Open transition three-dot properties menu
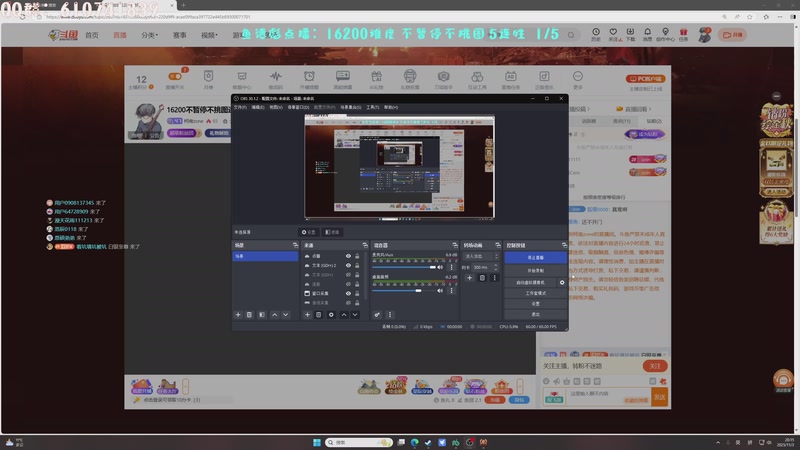The image size is (800, 450). (494, 278)
